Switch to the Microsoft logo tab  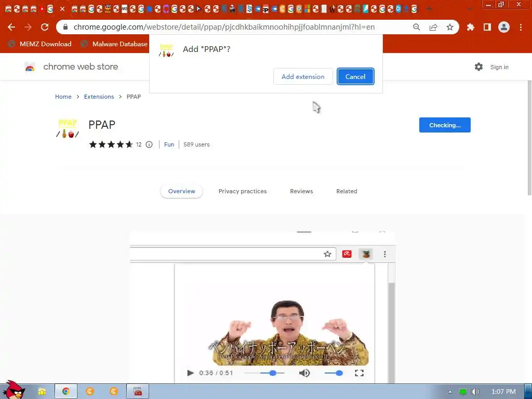click(x=307, y=9)
